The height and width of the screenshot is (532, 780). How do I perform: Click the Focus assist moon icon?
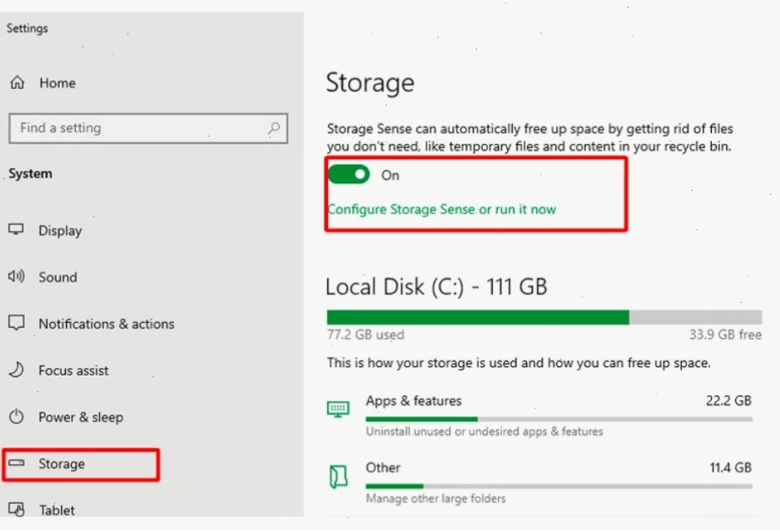[x=16, y=370]
